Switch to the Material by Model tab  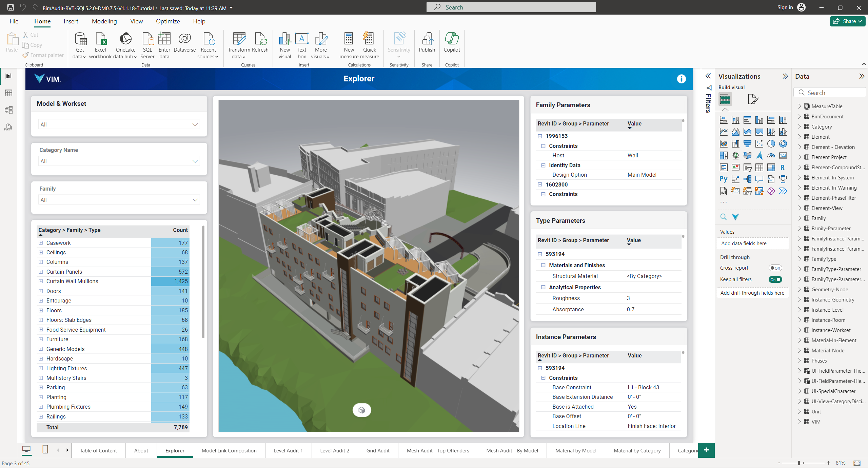[x=575, y=450]
